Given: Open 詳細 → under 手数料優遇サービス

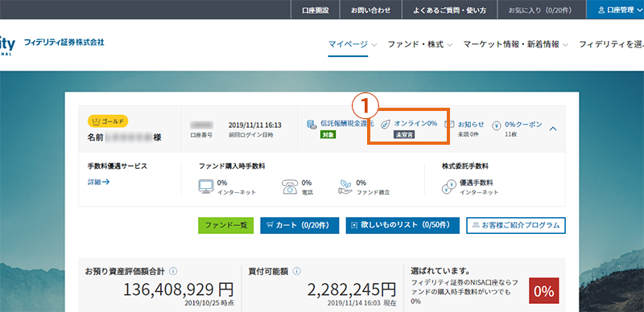Looking at the screenshot, I should click(98, 182).
